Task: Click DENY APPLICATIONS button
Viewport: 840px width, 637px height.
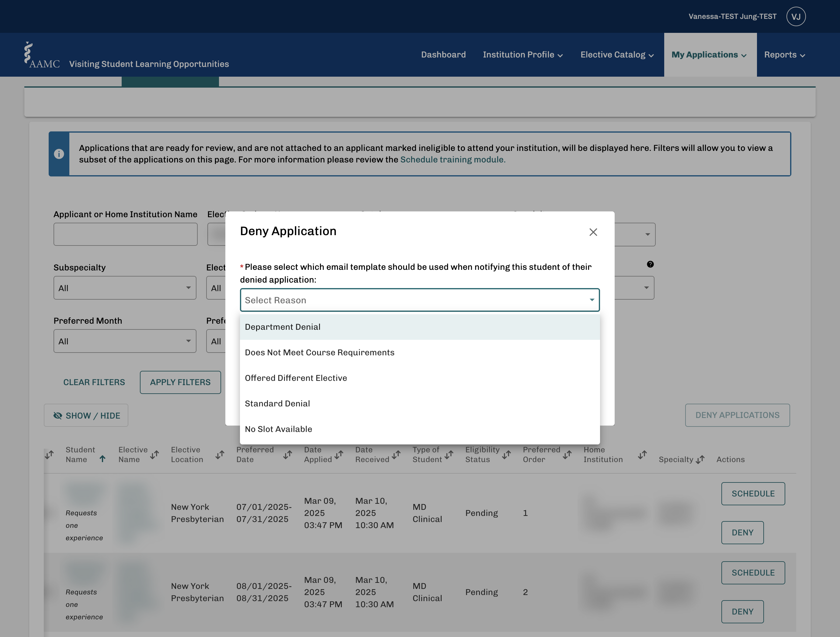Action: 737,415
